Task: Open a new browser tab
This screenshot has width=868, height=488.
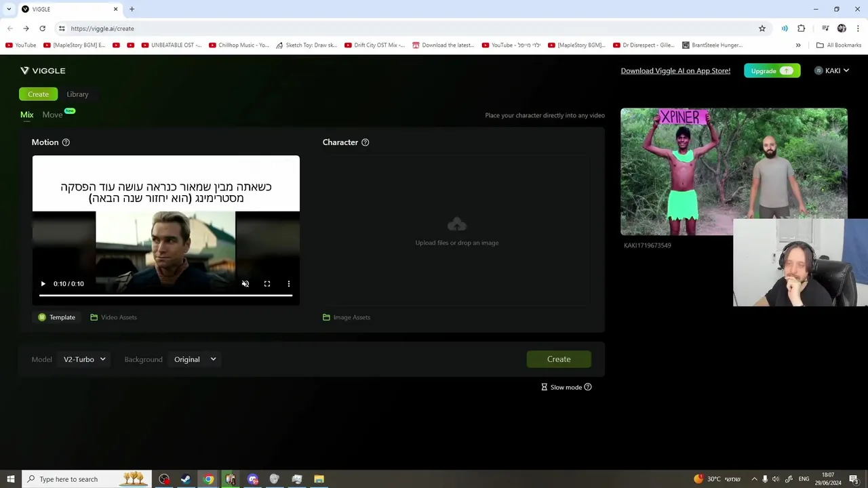Action: [x=132, y=9]
